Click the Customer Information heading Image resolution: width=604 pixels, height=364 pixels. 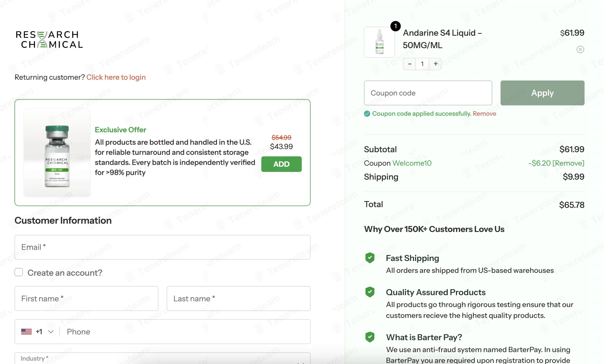click(63, 221)
